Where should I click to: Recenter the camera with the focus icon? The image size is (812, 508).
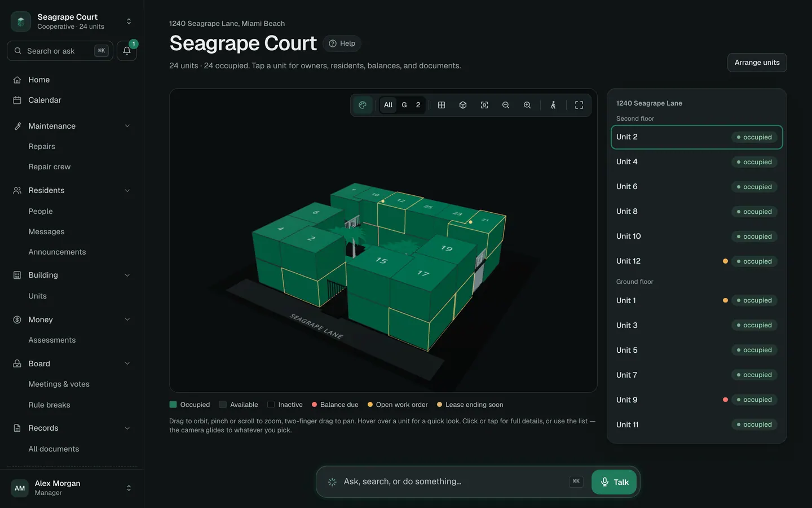484,105
